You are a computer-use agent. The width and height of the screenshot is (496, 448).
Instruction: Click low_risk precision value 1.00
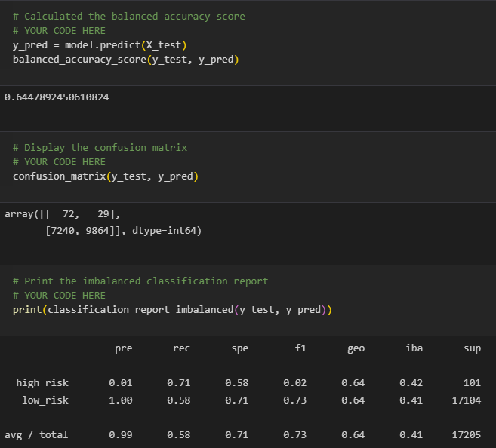pyautogui.click(x=121, y=400)
